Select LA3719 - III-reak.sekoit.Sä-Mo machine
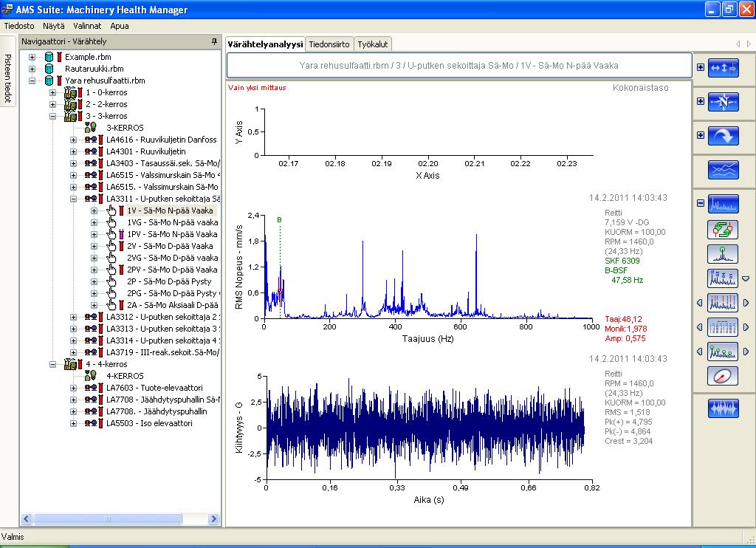This screenshot has height=548, width=756. click(x=163, y=352)
